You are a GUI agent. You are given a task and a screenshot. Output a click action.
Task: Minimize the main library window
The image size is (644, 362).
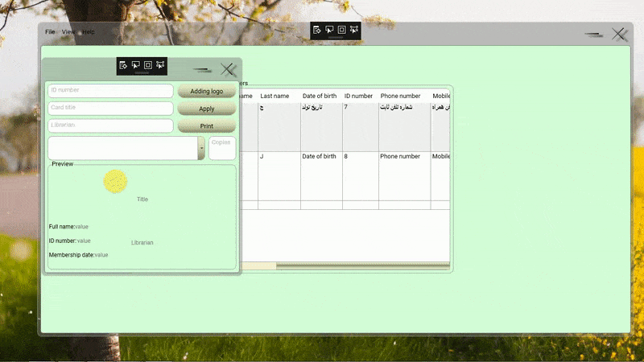[x=594, y=35]
